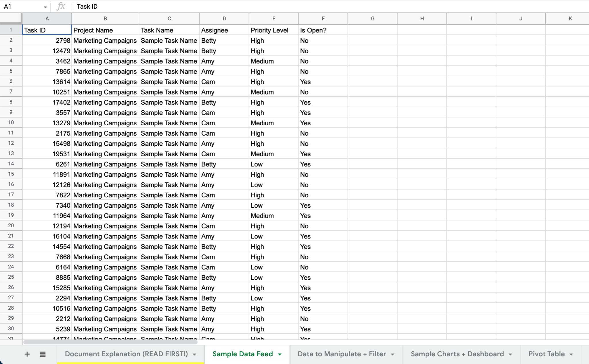Image resolution: width=589 pixels, height=364 pixels.
Task: Go to Data to Manipulate + Filter tab
Action: point(342,354)
